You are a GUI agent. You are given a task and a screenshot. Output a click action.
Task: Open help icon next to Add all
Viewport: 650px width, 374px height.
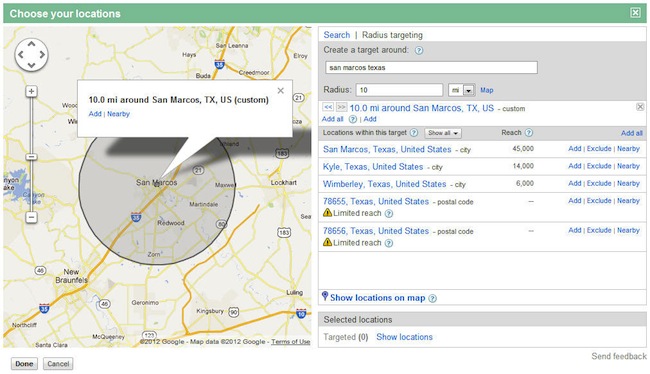tap(353, 119)
